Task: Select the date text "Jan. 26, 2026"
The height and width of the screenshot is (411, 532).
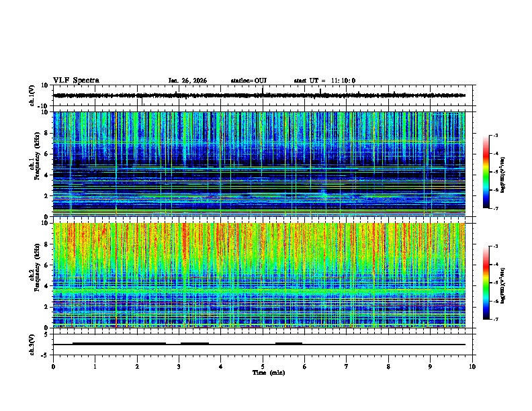Action: click(x=187, y=81)
